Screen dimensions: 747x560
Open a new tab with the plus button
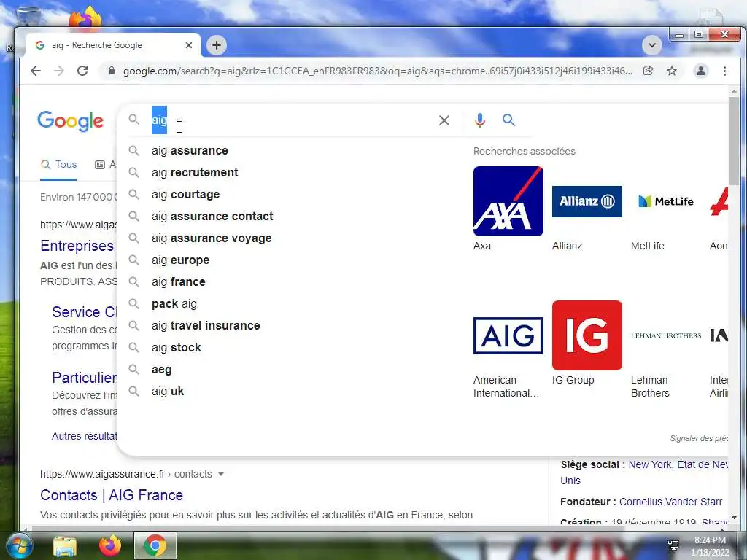click(216, 45)
